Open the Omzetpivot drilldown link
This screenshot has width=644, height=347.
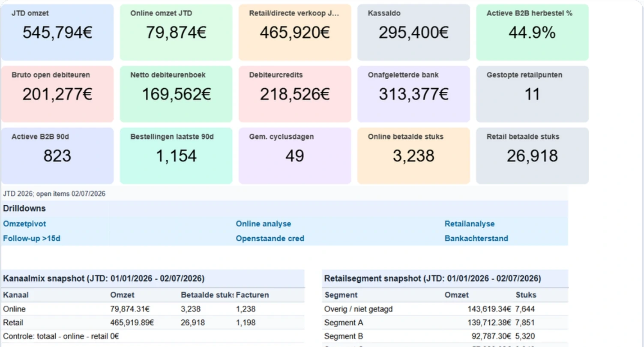tap(24, 224)
